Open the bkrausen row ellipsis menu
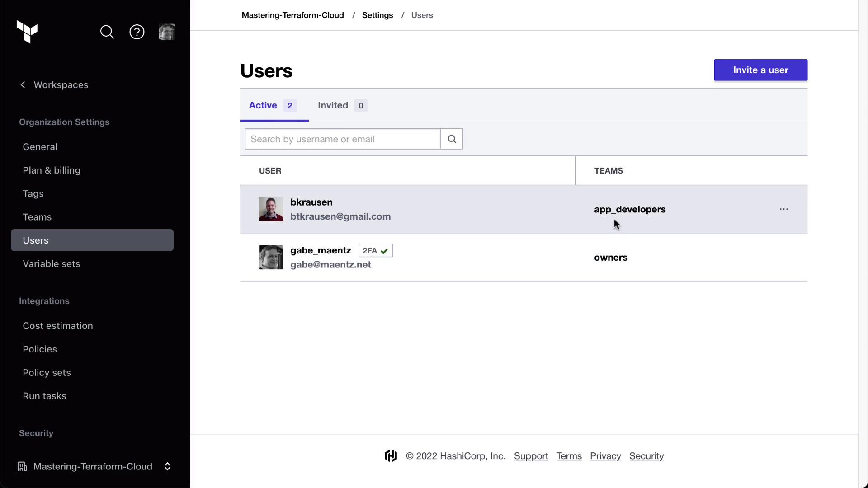Image resolution: width=868 pixels, height=488 pixels. [x=784, y=209]
